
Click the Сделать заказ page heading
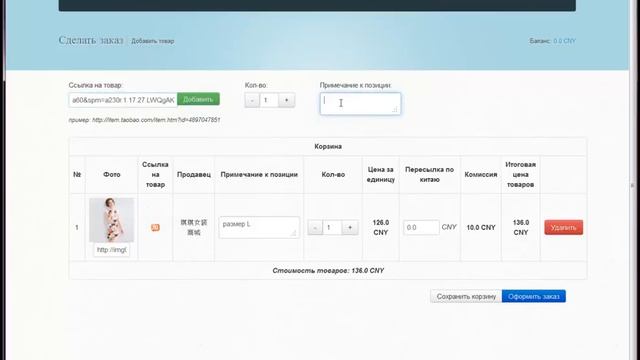coord(91,40)
